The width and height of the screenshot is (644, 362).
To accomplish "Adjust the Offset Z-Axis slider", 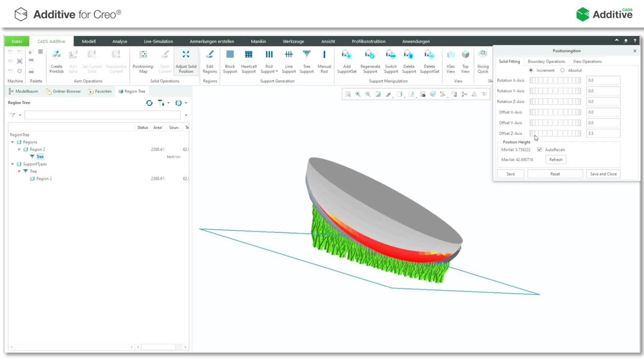I will pos(555,133).
